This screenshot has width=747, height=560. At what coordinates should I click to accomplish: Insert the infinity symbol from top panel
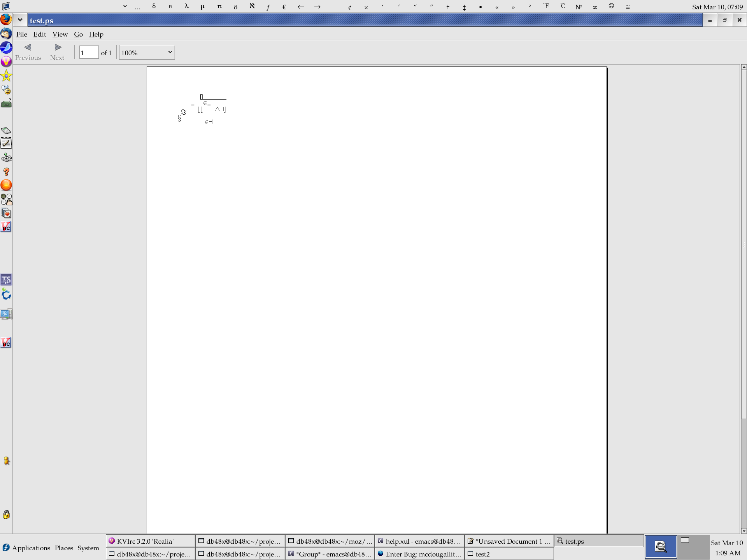[595, 7]
